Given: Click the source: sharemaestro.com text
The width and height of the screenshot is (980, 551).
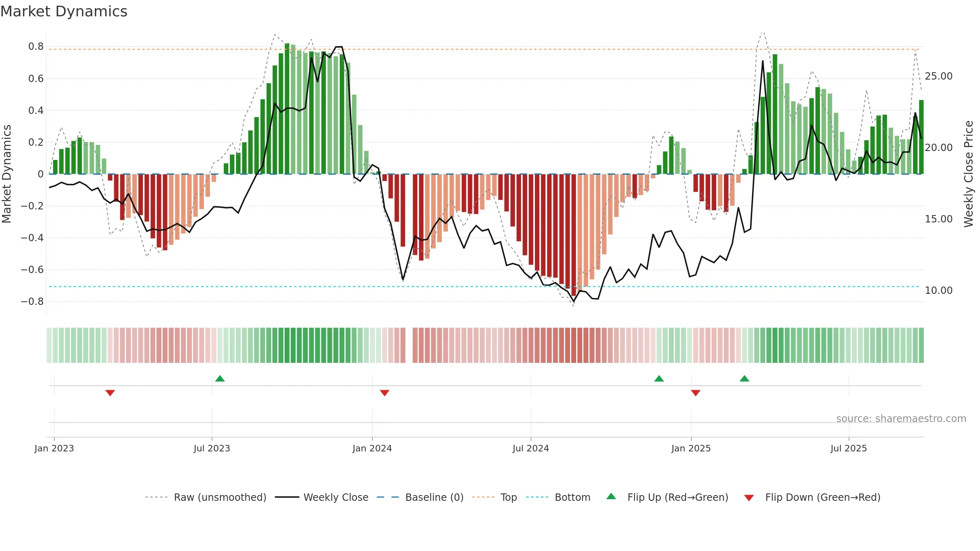Looking at the screenshot, I should [x=901, y=418].
